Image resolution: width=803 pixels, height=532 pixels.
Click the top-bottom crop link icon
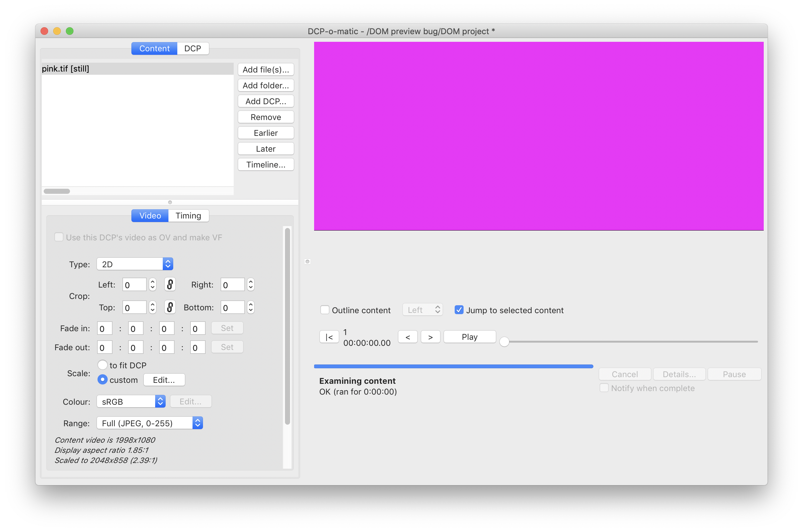point(170,307)
